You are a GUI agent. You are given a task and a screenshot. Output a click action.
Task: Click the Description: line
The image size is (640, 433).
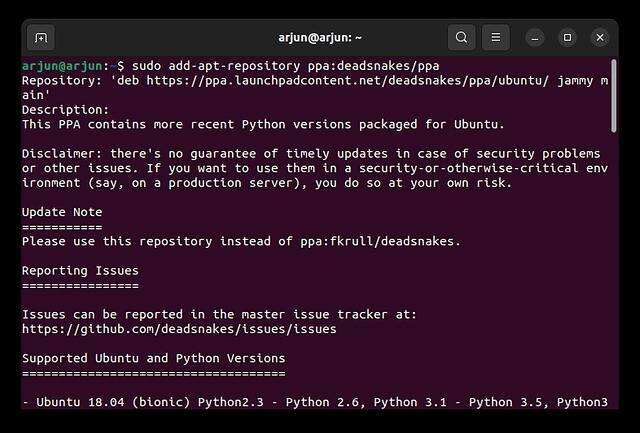(x=65, y=110)
